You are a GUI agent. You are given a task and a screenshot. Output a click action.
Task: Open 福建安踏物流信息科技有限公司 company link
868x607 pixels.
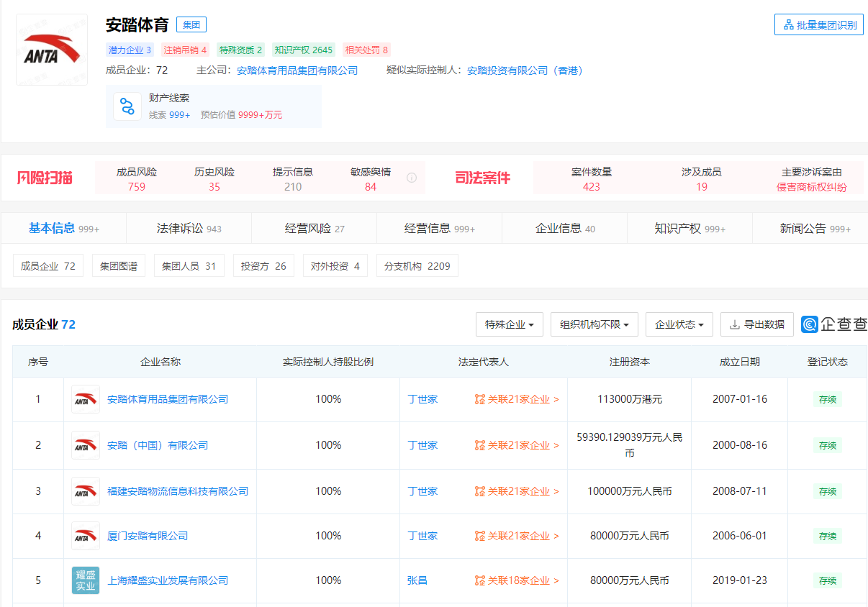[x=178, y=491]
